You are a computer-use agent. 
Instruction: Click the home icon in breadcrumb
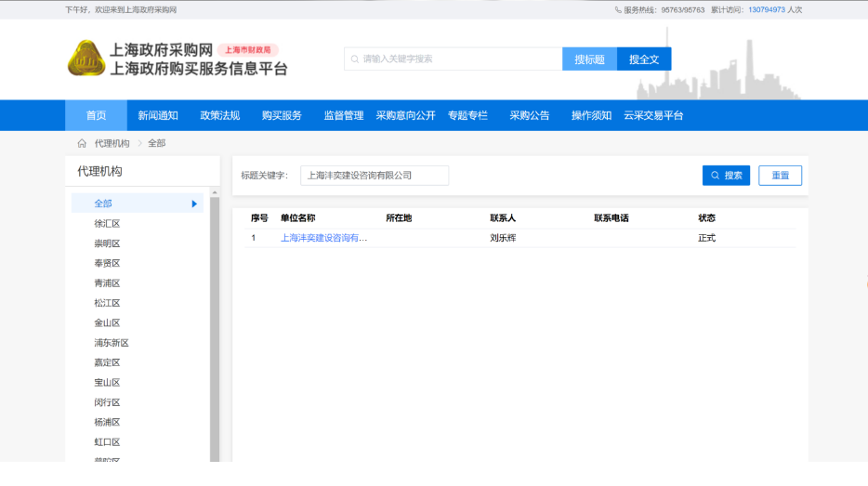[x=82, y=143]
